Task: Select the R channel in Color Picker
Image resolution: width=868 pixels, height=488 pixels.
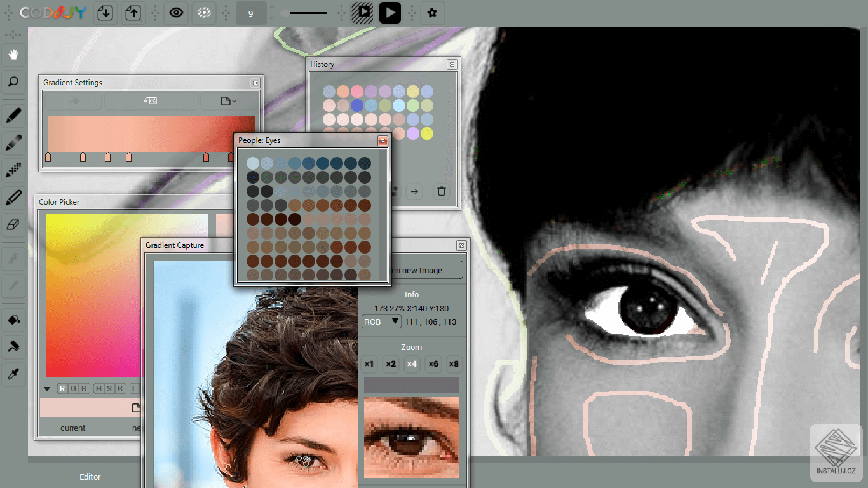Action: (x=62, y=389)
